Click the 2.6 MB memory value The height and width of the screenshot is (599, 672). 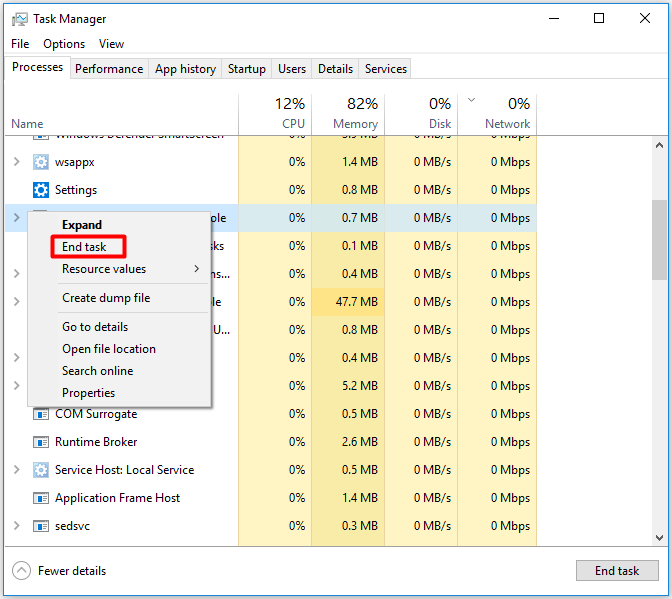pyautogui.click(x=360, y=442)
